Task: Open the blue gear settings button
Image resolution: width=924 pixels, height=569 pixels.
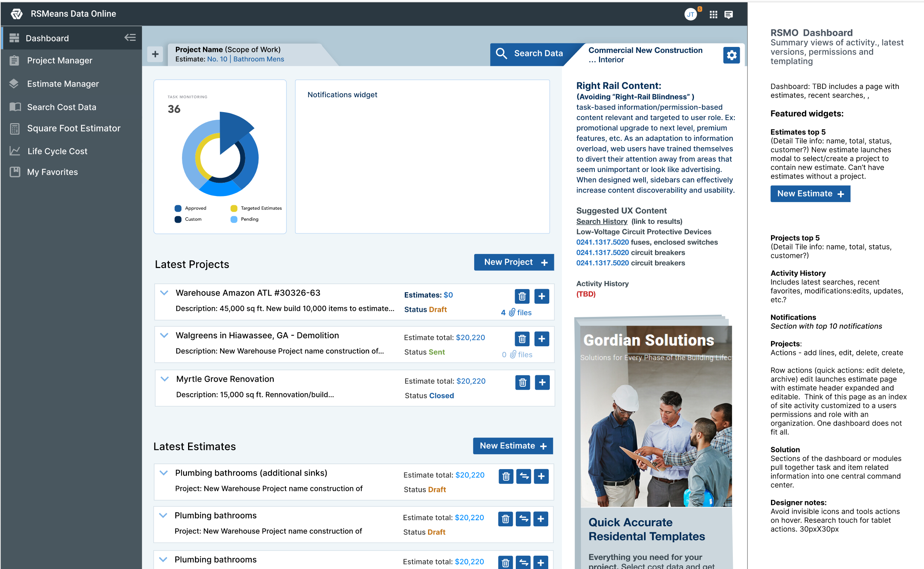Action: [x=731, y=55]
